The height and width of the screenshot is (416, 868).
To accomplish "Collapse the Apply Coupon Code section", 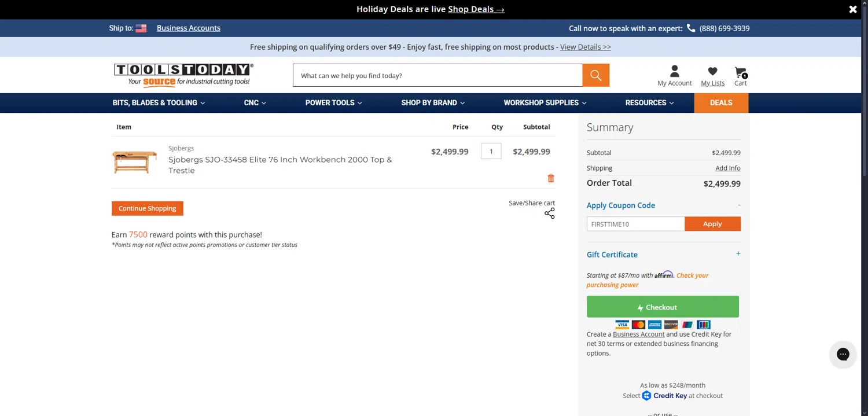I will click(739, 205).
